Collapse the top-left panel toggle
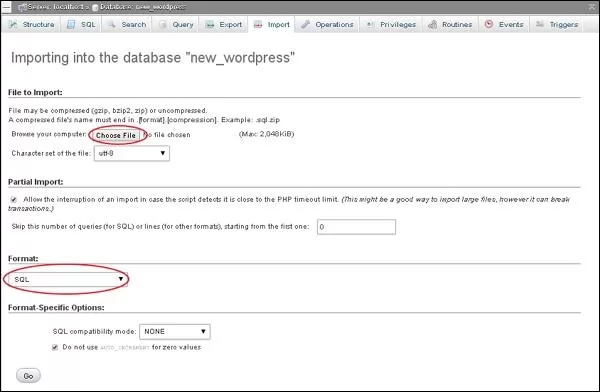 click(7, 7)
